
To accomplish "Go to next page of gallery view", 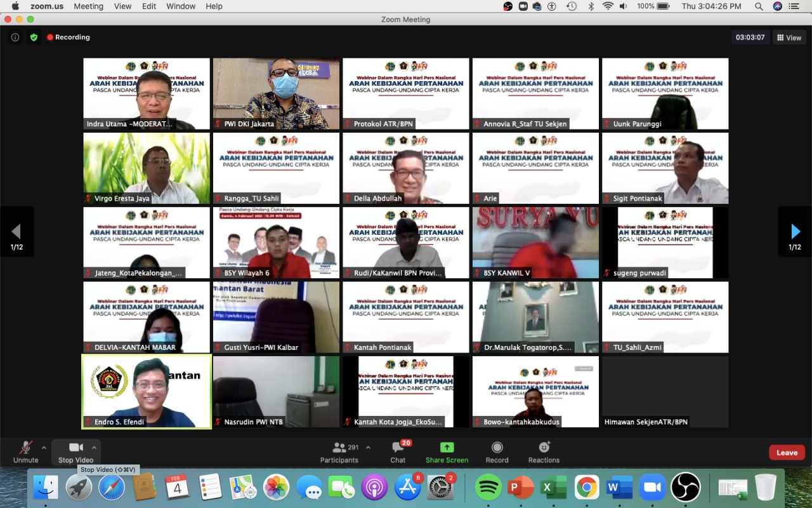I will 795,232.
